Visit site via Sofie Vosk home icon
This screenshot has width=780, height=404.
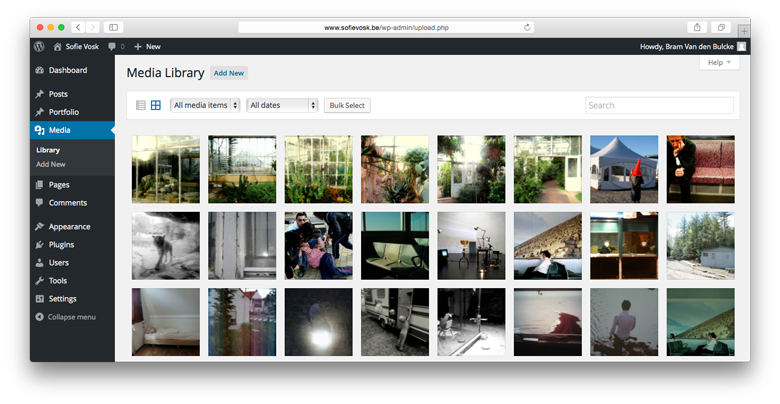[57, 46]
